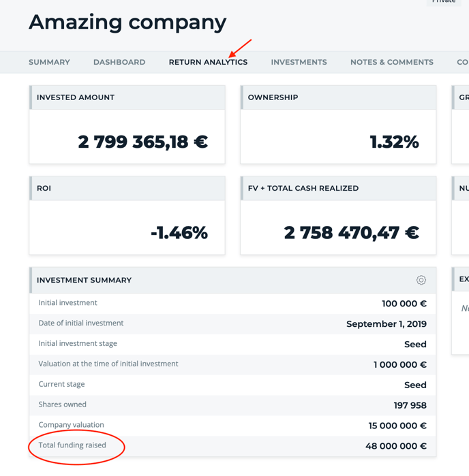Click the Initial investment stage label
469x476 pixels.
(78, 343)
